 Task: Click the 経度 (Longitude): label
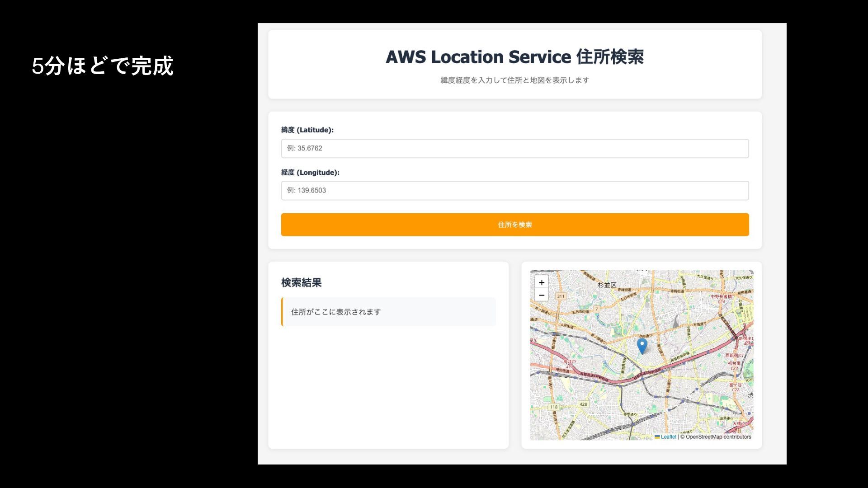click(x=310, y=173)
